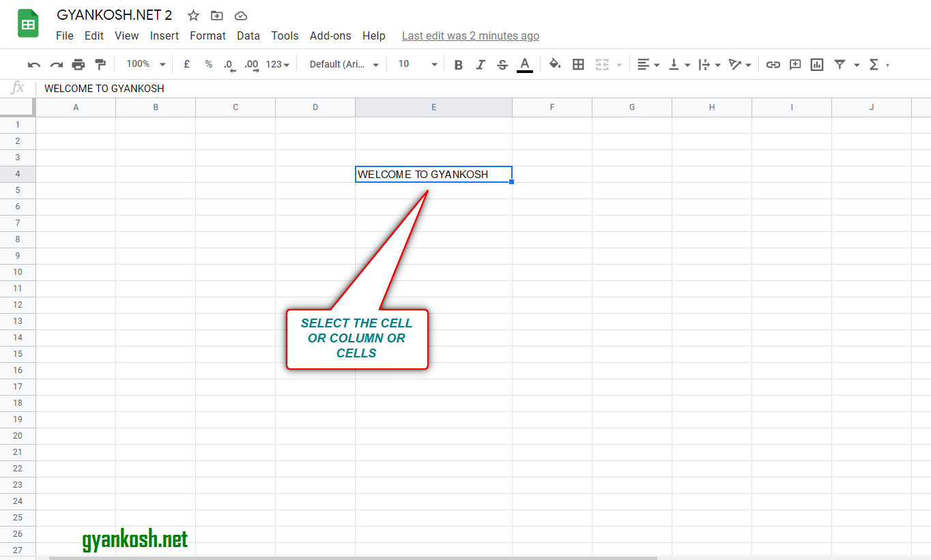Click the Merge cells icon
931x560 pixels.
tap(601, 64)
